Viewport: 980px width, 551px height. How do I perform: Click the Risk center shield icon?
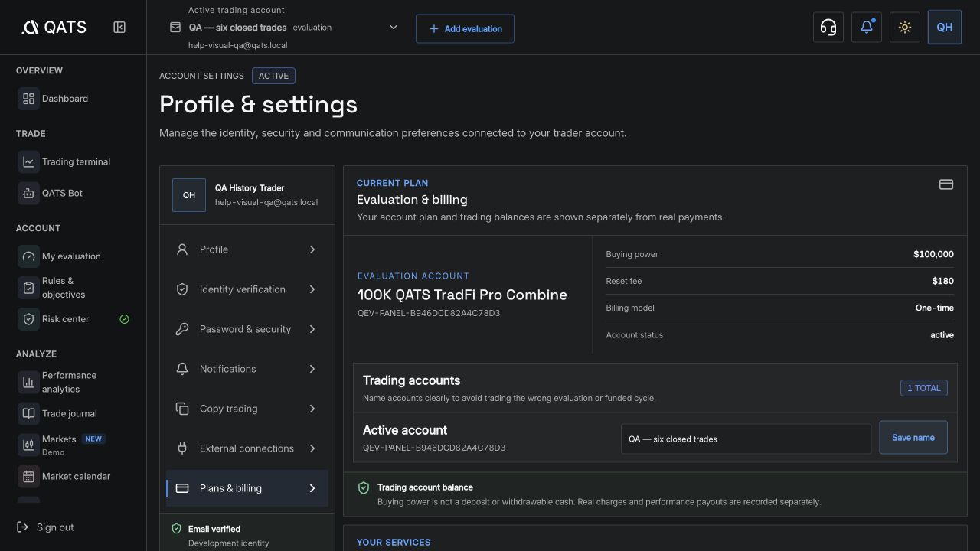pyautogui.click(x=28, y=319)
